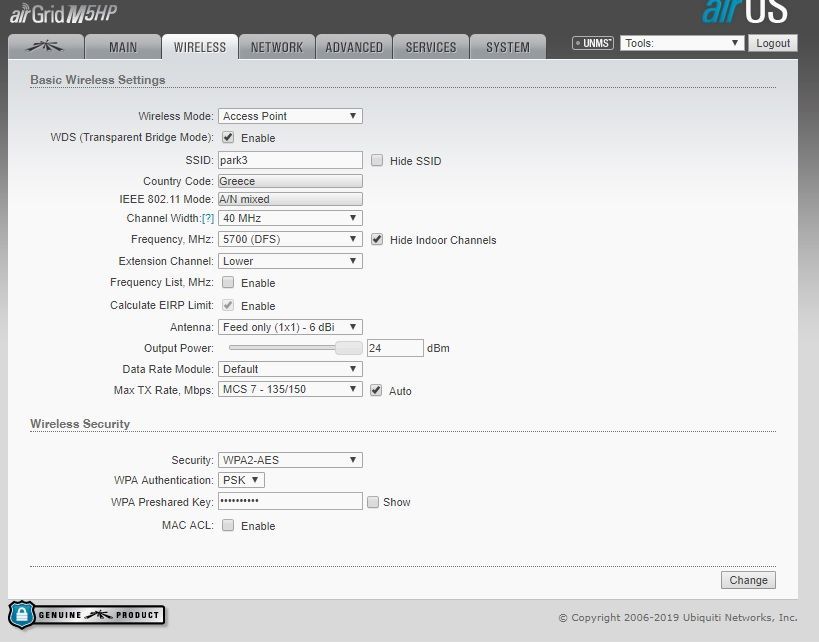Screen dimensions: 819x643
Task: Click the Logout button
Action: (772, 43)
